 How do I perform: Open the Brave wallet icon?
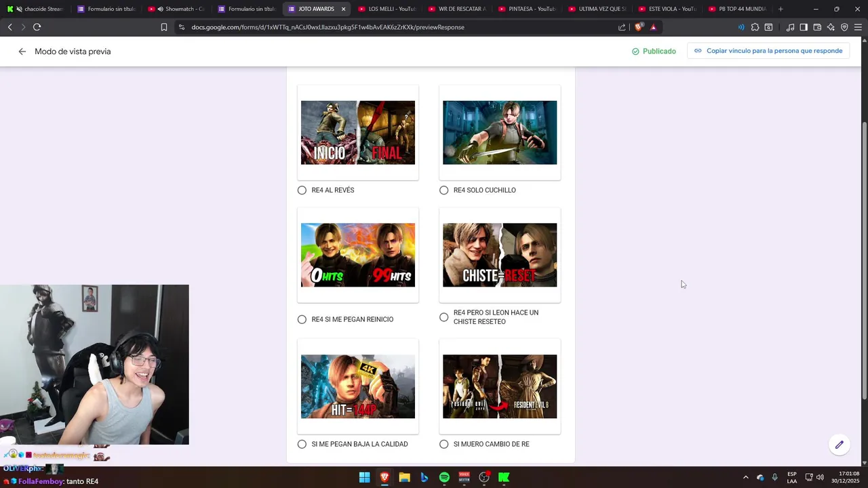coord(817,27)
